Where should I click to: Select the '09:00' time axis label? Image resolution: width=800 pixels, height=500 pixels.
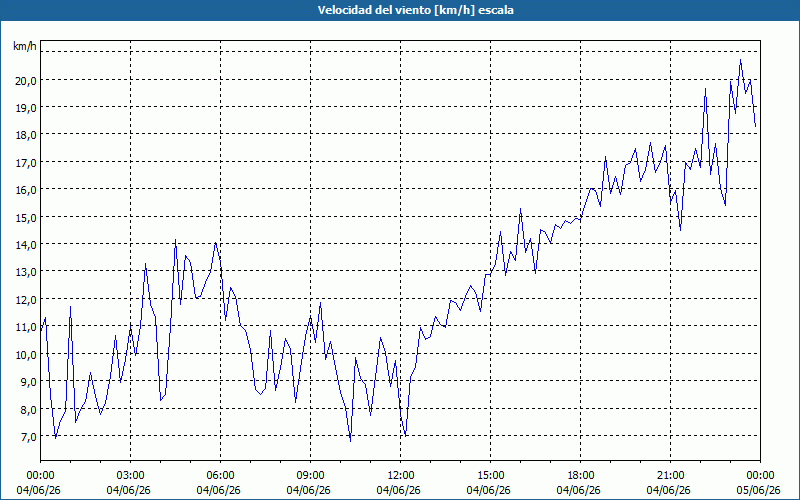pyautogui.click(x=310, y=476)
